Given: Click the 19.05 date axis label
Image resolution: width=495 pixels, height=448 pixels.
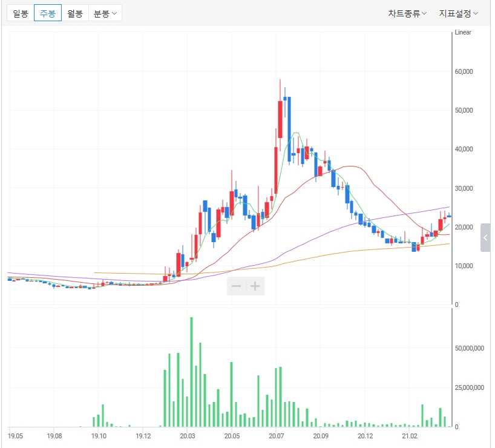Looking at the screenshot, I should pyautogui.click(x=15, y=436).
